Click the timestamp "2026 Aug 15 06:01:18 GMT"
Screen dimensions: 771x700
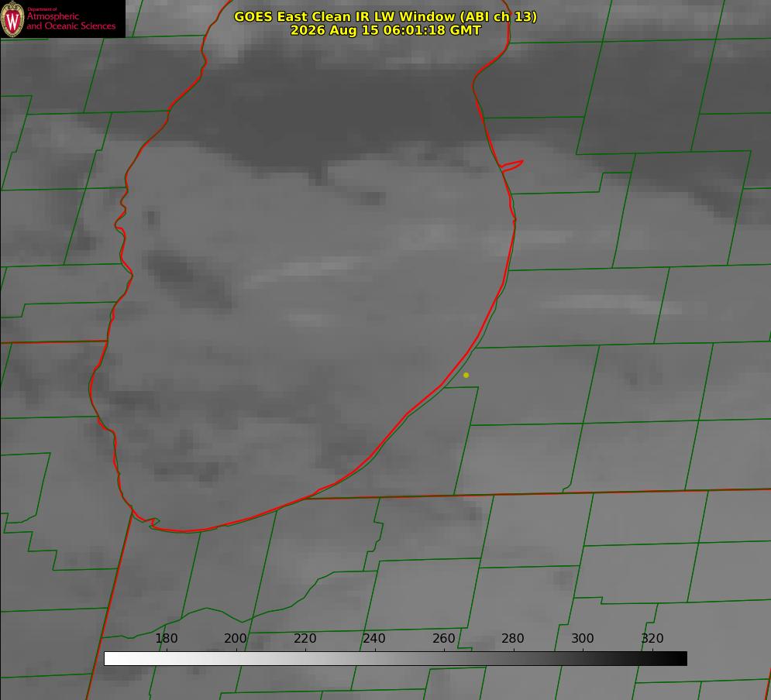(x=386, y=30)
